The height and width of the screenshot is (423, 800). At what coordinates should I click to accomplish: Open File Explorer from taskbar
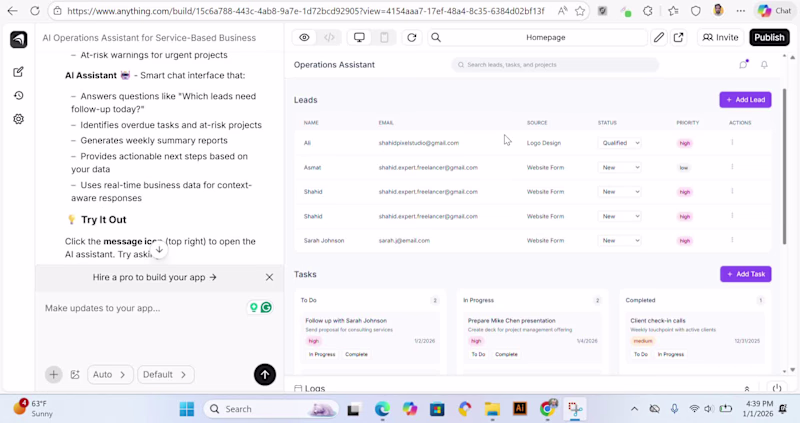492,409
